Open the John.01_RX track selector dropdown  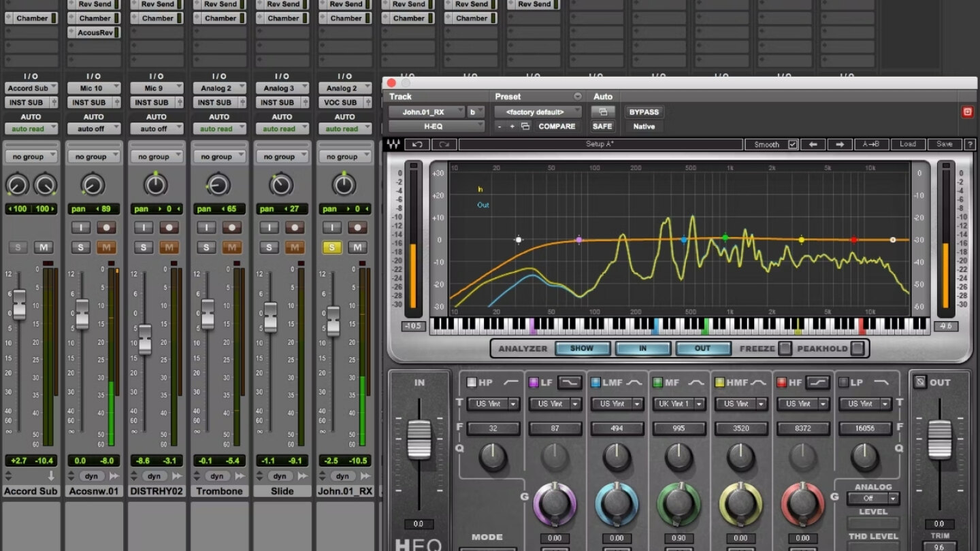pos(427,112)
